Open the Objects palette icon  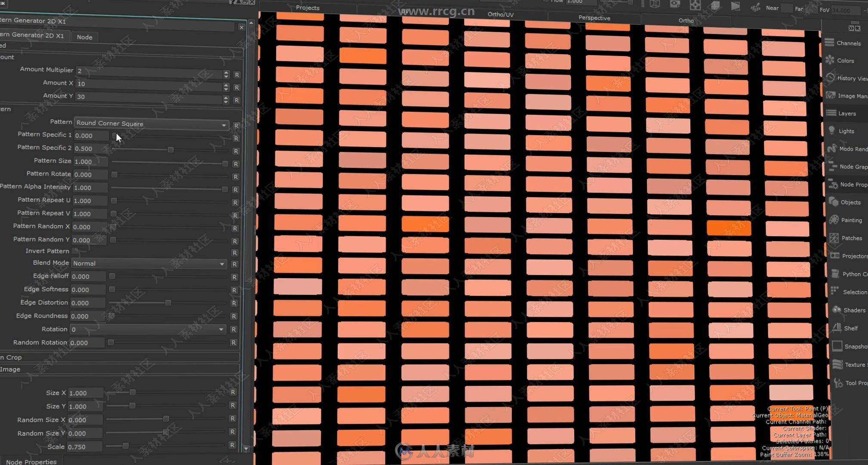(x=834, y=202)
